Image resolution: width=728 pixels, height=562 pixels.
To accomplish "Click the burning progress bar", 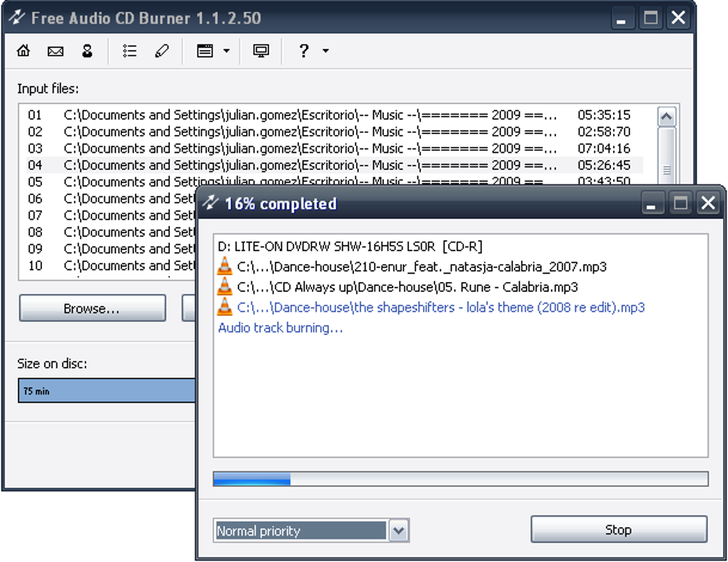I will [460, 479].
